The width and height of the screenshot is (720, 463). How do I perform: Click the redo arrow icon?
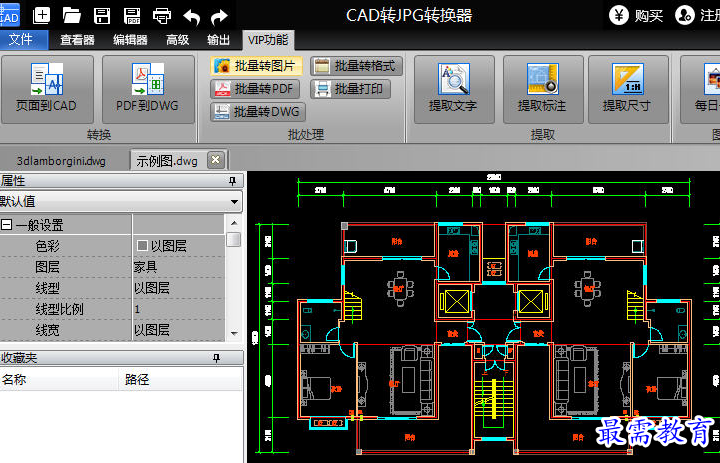click(219, 15)
